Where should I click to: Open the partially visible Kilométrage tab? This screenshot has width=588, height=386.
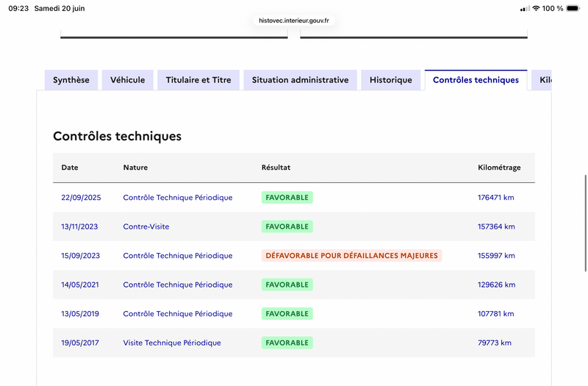point(542,80)
